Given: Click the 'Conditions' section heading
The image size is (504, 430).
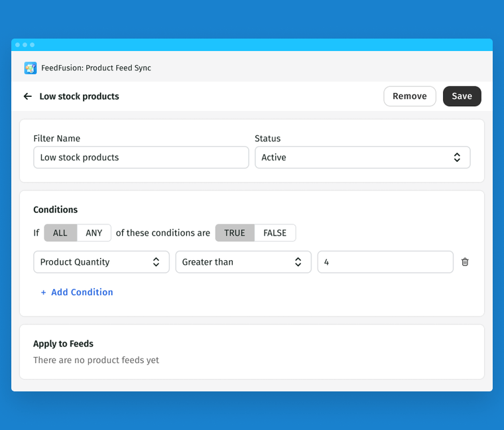Looking at the screenshot, I should 56,210.
